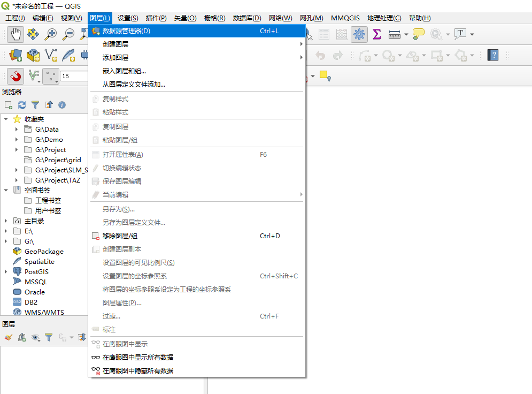The height and width of the screenshot is (394, 532).
Task: Open the Processing Toolbox gear icon
Action: (359, 34)
